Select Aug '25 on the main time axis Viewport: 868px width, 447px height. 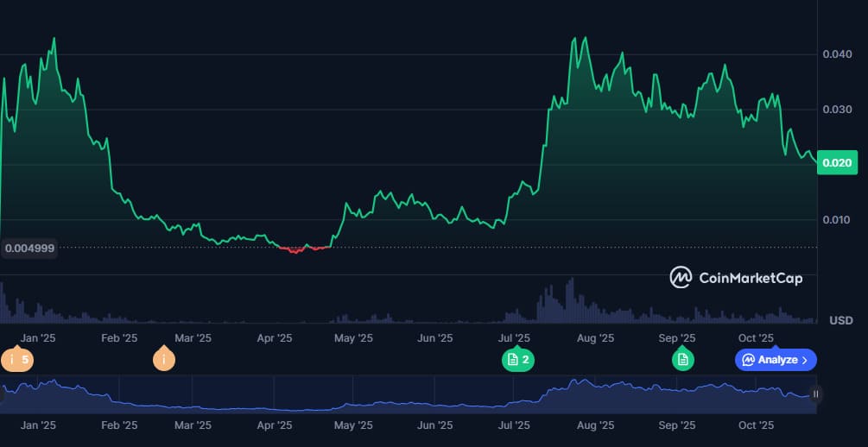(595, 338)
